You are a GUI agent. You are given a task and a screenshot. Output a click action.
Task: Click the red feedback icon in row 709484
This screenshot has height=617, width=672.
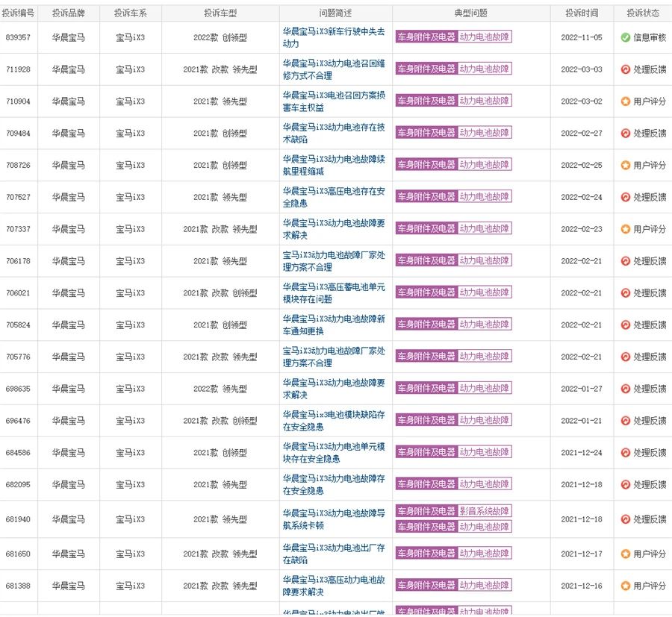coord(625,133)
